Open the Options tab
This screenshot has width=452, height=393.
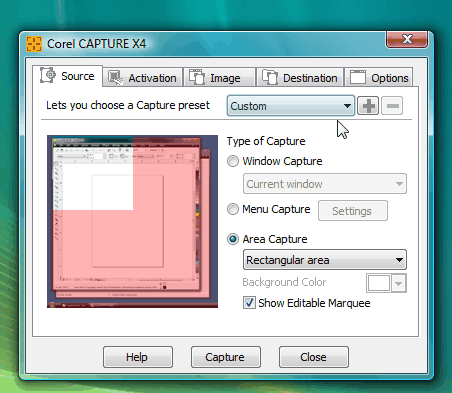(x=379, y=78)
